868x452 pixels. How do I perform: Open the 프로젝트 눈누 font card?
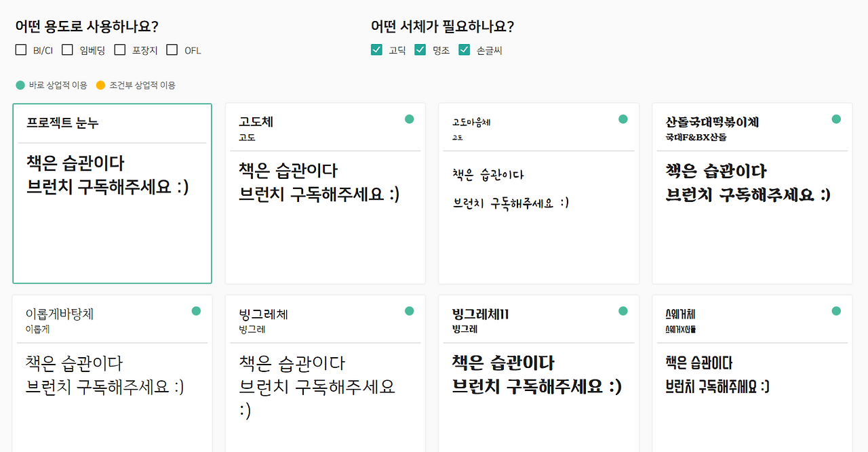pos(112,193)
